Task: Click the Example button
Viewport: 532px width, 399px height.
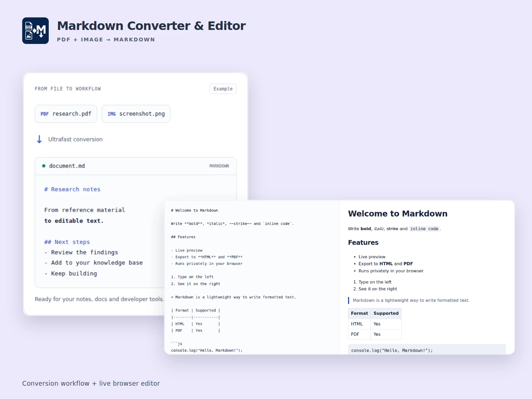Action: coord(223,89)
